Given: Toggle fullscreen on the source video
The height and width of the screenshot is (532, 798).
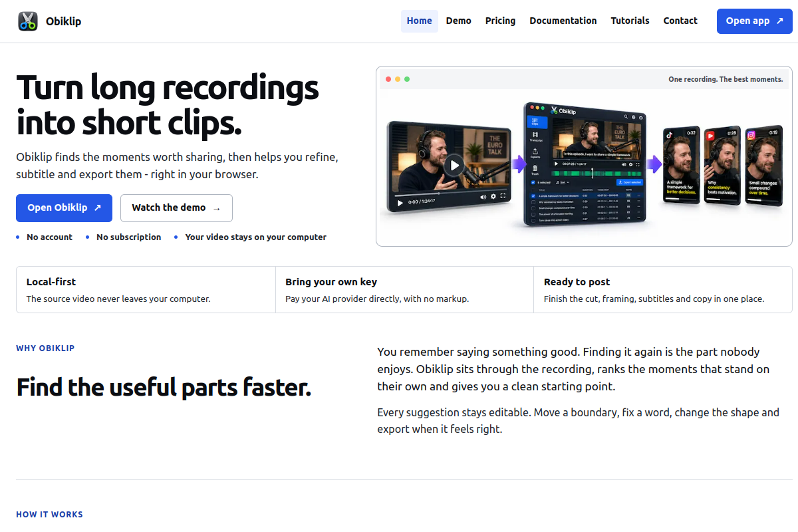Looking at the screenshot, I should click(503, 196).
